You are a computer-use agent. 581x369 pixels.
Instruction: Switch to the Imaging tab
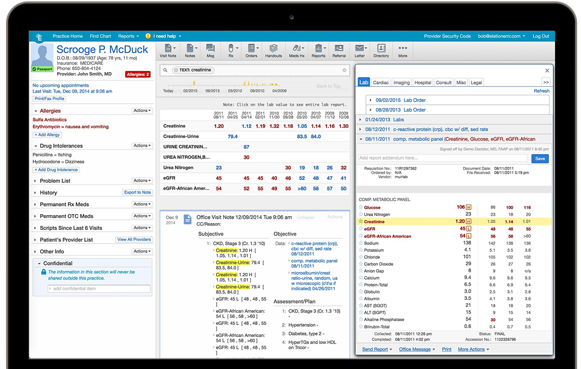tap(401, 82)
